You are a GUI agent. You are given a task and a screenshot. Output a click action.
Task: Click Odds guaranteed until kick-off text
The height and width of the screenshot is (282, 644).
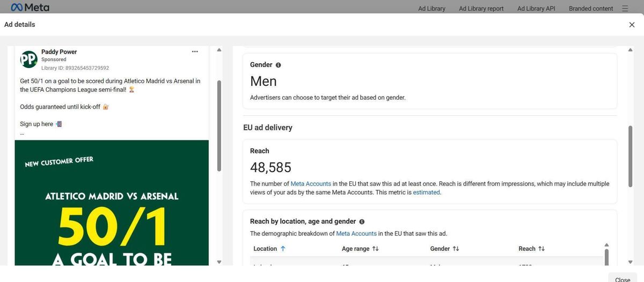(60, 107)
